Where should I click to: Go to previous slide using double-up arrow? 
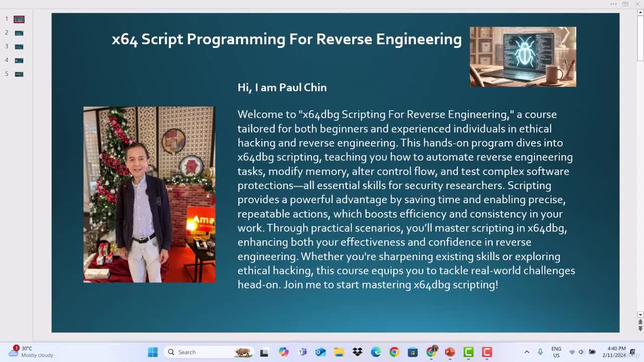640,322
